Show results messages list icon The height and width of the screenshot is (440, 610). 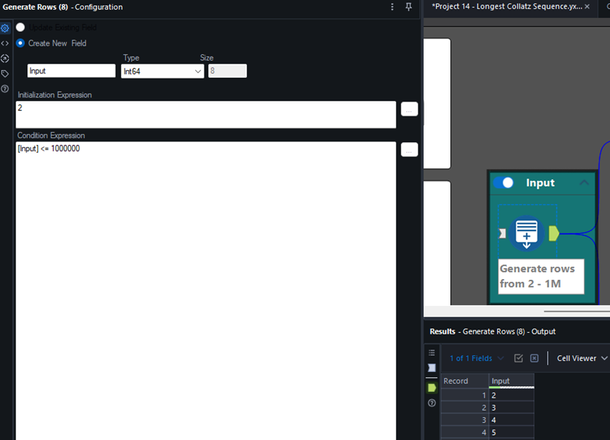coord(432,352)
